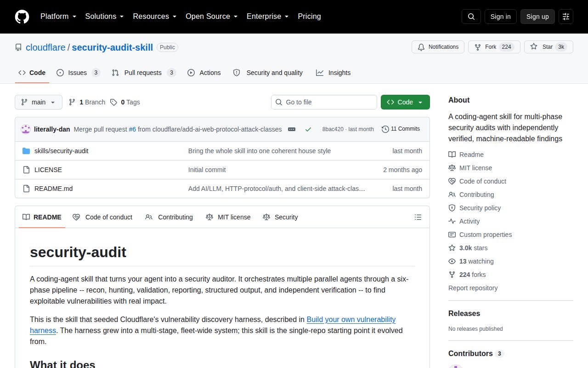Open the Actions tab
Image resolution: width=588 pixels, height=368 pixels.
tap(204, 73)
